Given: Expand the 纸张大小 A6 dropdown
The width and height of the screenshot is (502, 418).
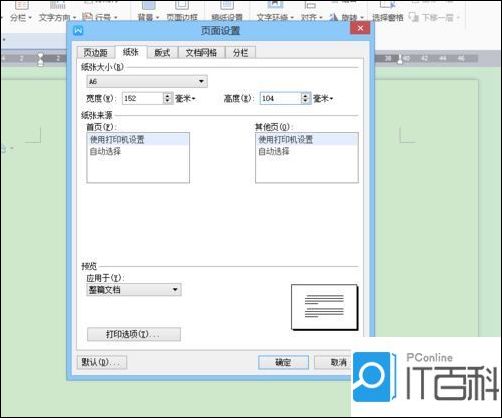Looking at the screenshot, I should [147, 81].
